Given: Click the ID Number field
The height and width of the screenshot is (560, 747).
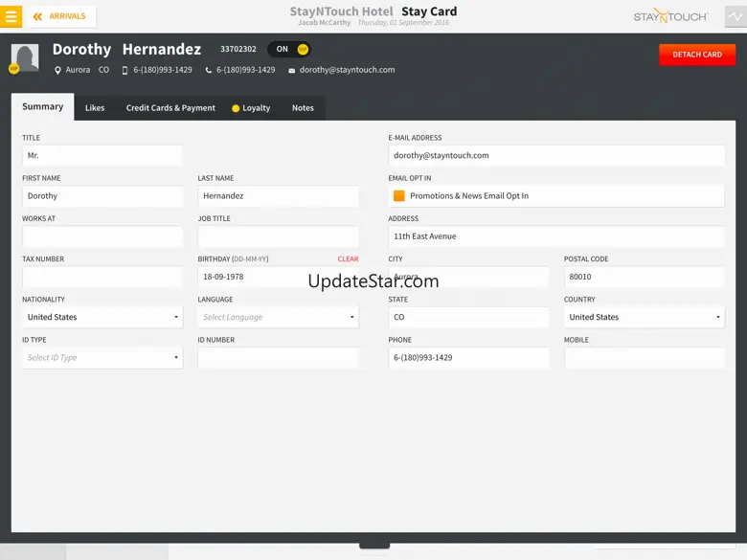Looking at the screenshot, I should tap(279, 358).
